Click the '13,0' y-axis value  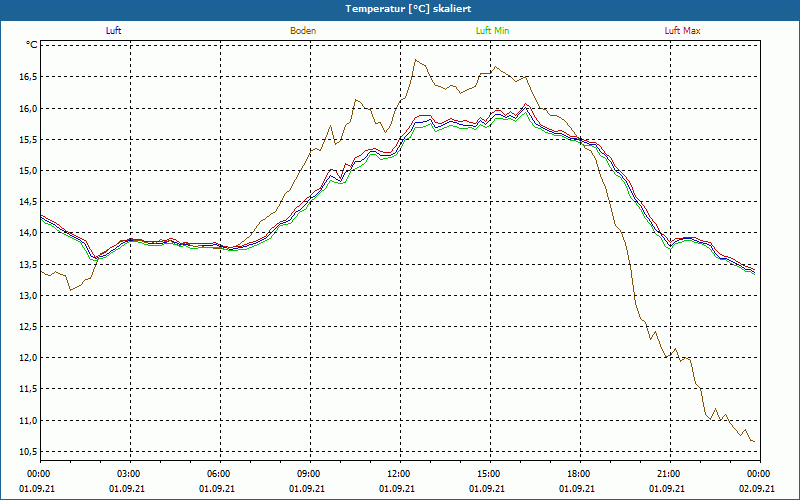tap(29, 295)
